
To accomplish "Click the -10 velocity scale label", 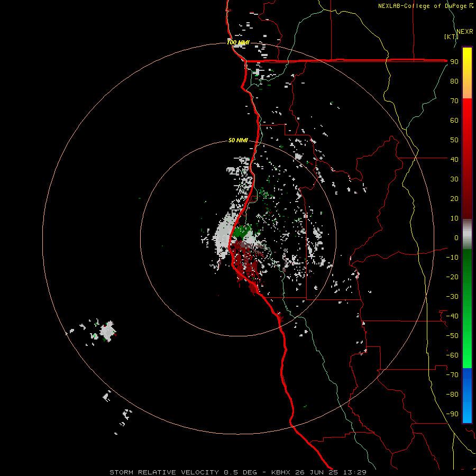I will tap(452, 258).
